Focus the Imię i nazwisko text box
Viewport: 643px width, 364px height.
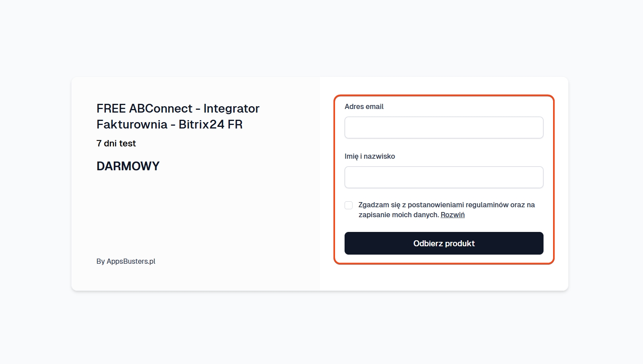444,177
